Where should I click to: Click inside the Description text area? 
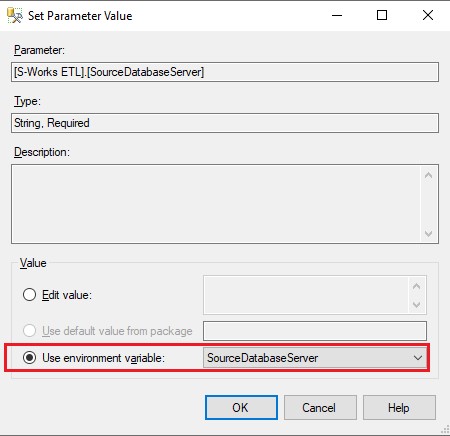pos(217,204)
